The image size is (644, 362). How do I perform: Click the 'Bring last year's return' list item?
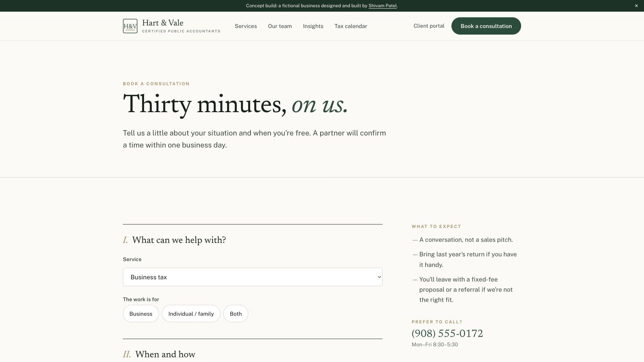pyautogui.click(x=468, y=259)
